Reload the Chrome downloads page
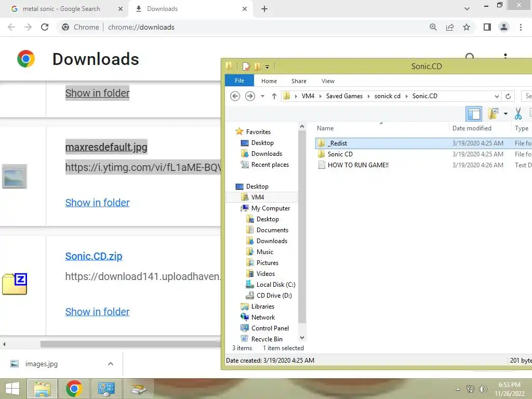Viewport: 532px width, 399px height. [x=45, y=27]
